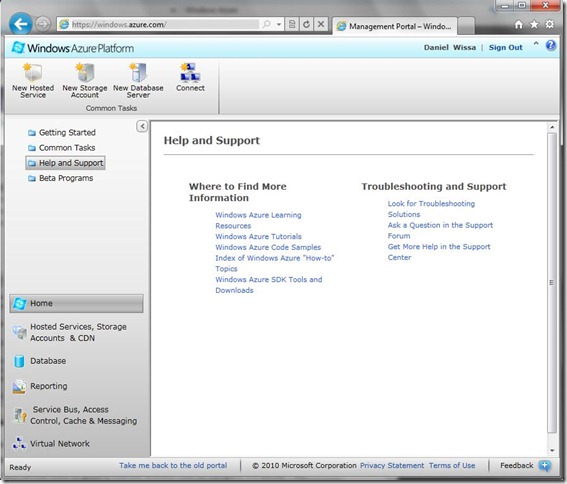Create a New Database Server
The height and width of the screenshot is (484, 567).
pos(138,81)
